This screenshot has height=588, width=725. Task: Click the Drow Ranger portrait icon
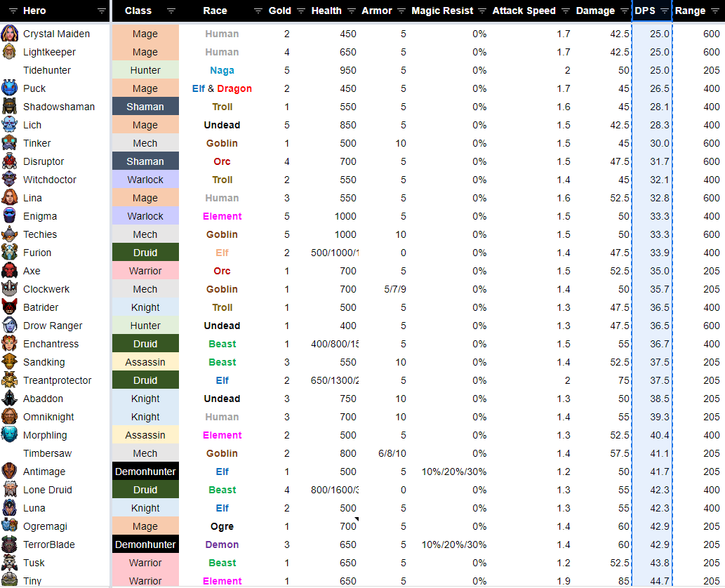[x=9, y=326]
